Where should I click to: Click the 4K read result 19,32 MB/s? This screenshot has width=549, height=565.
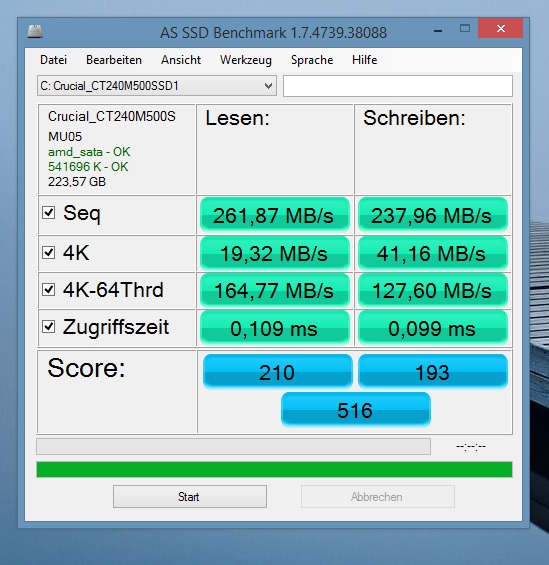tap(274, 253)
